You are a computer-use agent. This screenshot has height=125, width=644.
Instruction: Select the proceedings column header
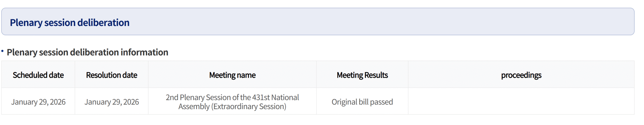pyautogui.click(x=521, y=75)
